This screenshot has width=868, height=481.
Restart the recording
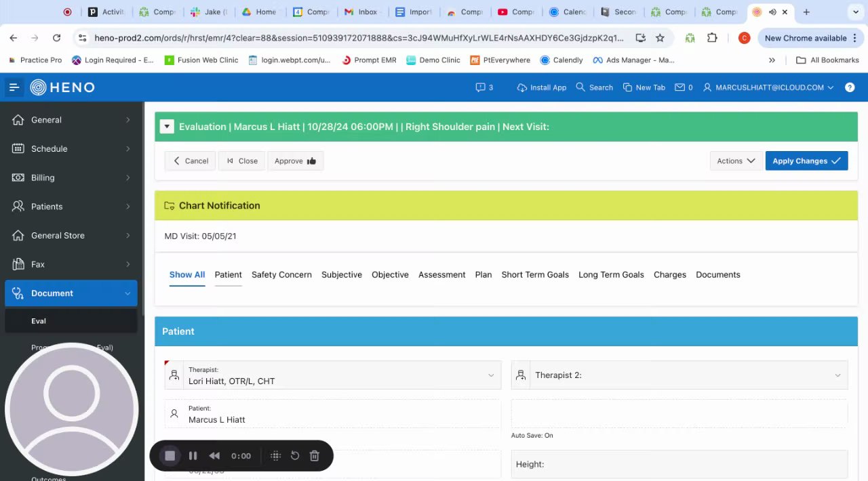tap(295, 456)
